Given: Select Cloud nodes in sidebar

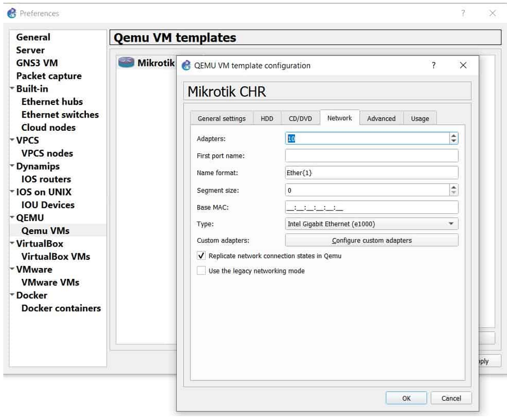Looking at the screenshot, I should point(49,127).
